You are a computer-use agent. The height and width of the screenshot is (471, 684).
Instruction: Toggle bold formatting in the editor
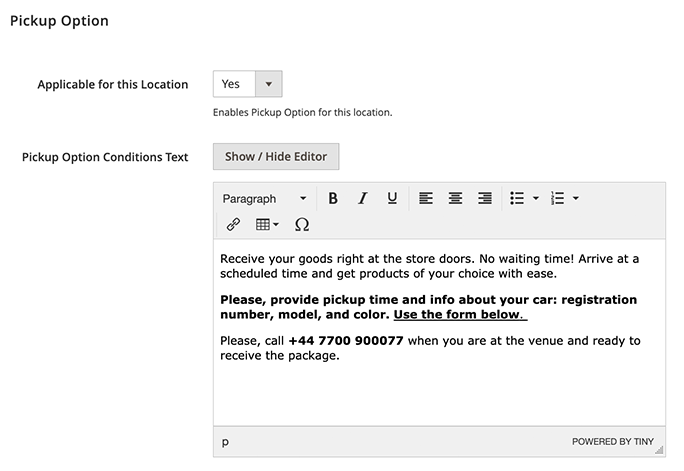[333, 199]
